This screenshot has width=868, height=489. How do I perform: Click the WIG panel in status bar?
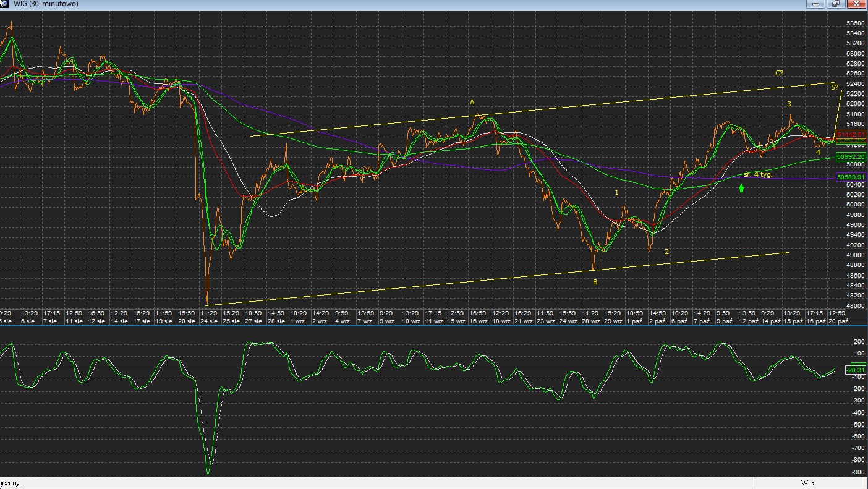(808, 483)
